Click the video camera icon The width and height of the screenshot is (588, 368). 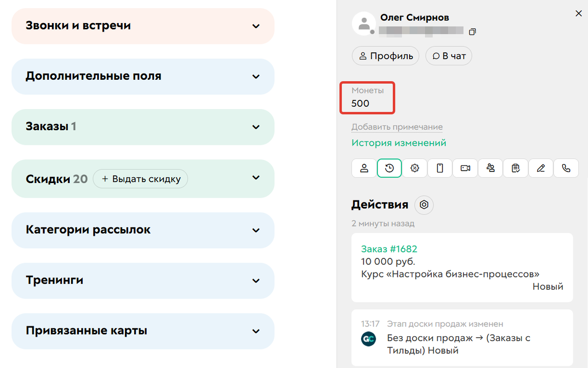pos(465,168)
